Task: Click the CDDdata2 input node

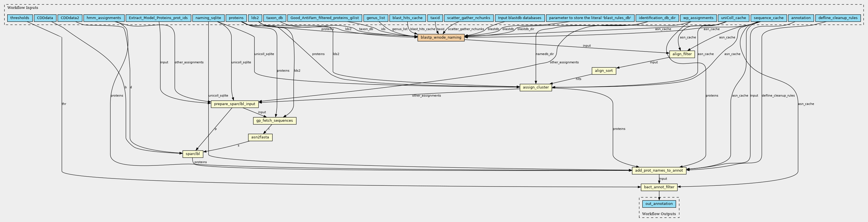Action: [x=70, y=18]
